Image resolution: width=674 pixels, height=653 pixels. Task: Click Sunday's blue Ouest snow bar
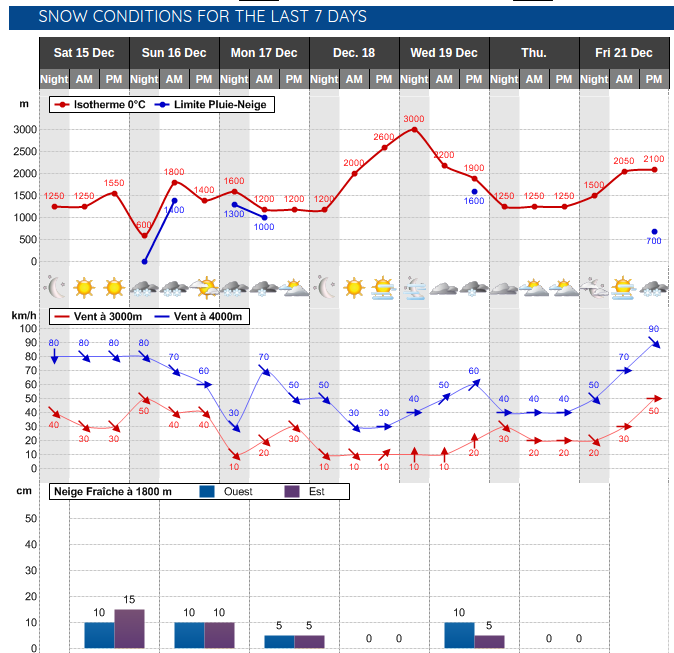190,635
